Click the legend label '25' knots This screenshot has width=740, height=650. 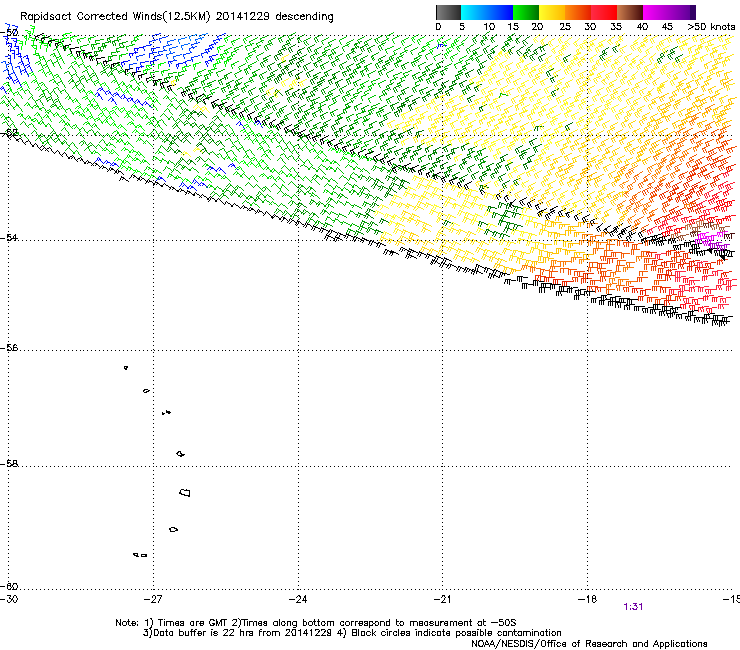coord(565,27)
